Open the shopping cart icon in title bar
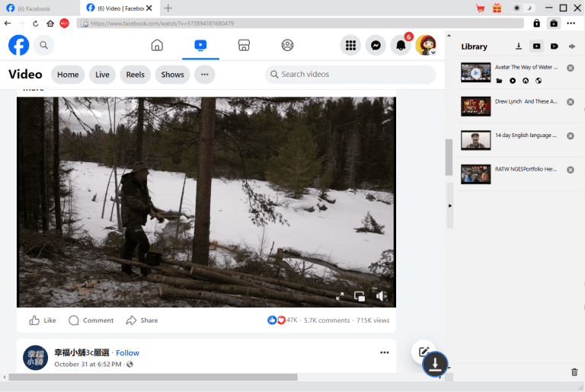585x392 pixels. click(x=481, y=8)
